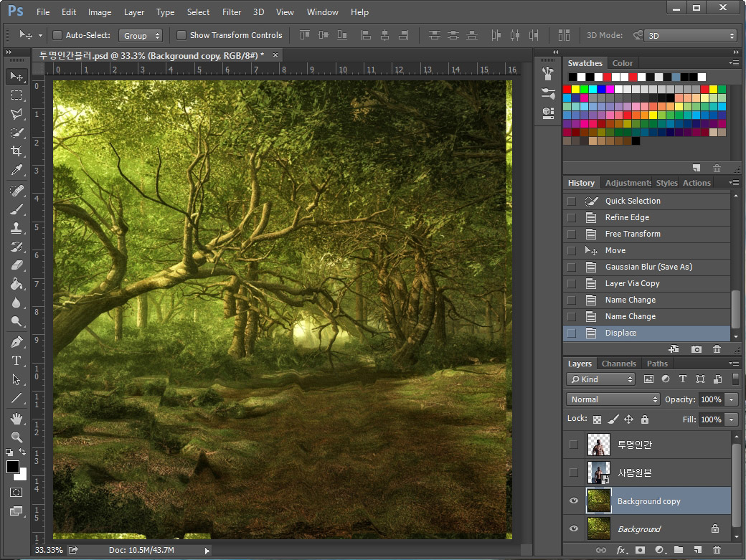This screenshot has height=560, width=746.
Task: Create a new layer in Layers panel
Action: point(697,550)
